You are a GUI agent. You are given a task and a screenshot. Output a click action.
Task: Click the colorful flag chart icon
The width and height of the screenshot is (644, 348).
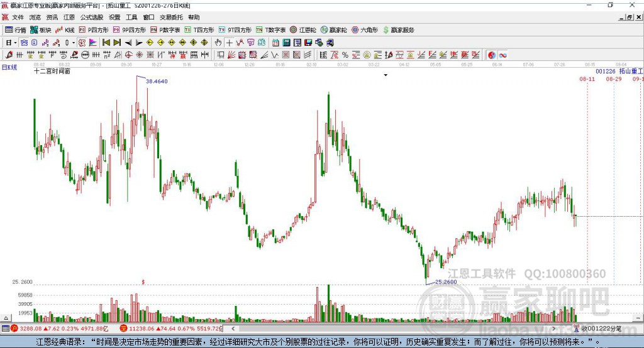pyautogui.click(x=93, y=43)
